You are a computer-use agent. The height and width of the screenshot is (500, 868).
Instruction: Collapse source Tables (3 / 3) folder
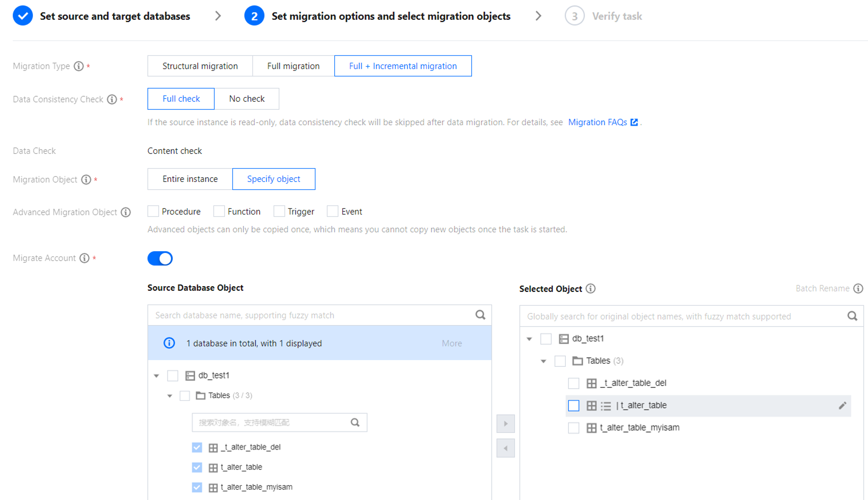(x=170, y=396)
